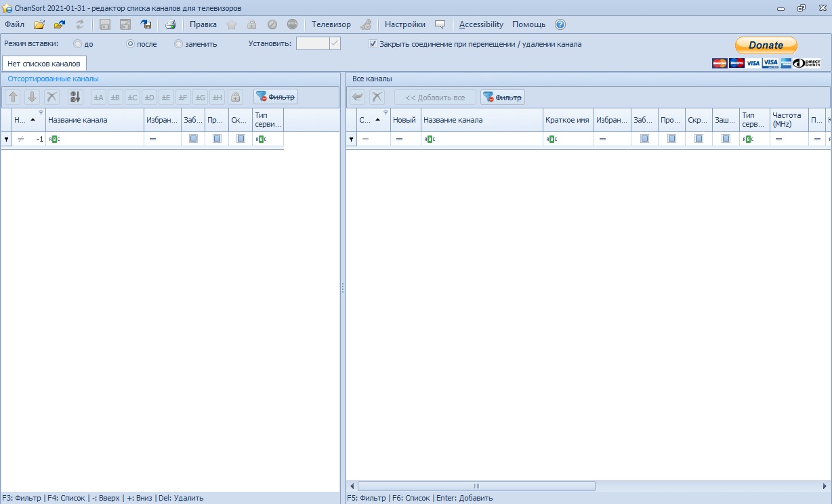This screenshot has height=504, width=832.
Task: Click the Фильтр button in All channels panel
Action: 503,98
